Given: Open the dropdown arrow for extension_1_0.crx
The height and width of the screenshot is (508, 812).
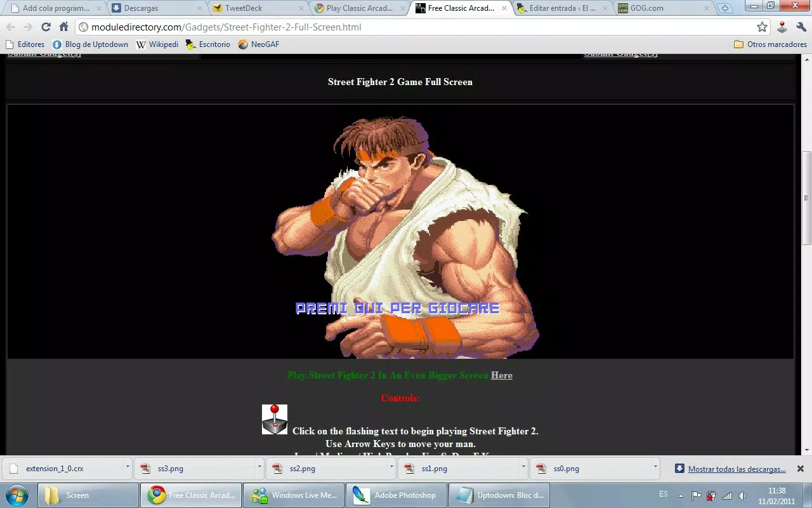Looking at the screenshot, I should 128,467.
